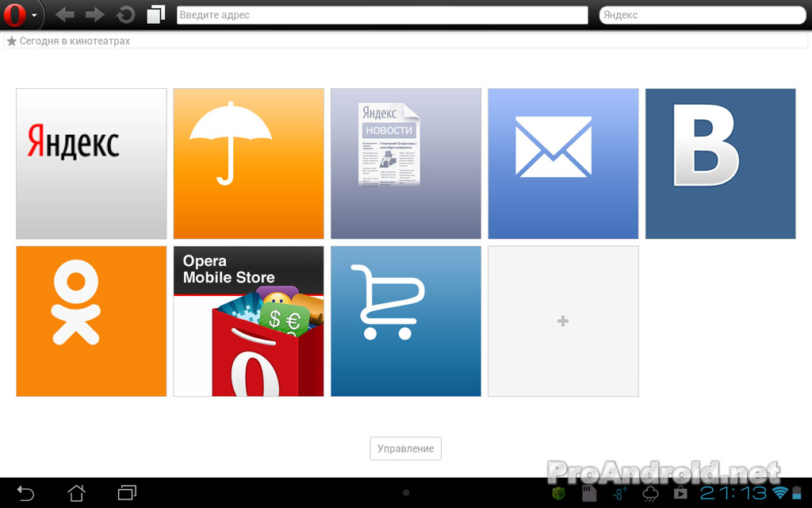Tap the Android back button
812x508 pixels.
click(25, 493)
